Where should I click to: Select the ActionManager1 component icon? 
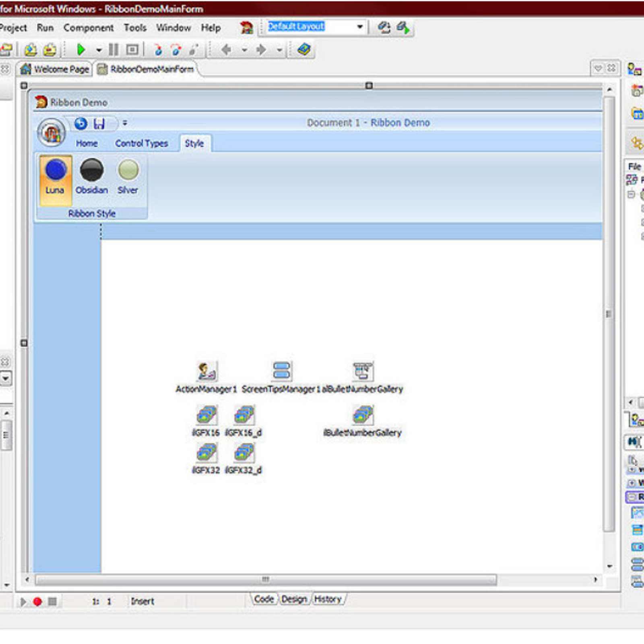[x=206, y=370]
